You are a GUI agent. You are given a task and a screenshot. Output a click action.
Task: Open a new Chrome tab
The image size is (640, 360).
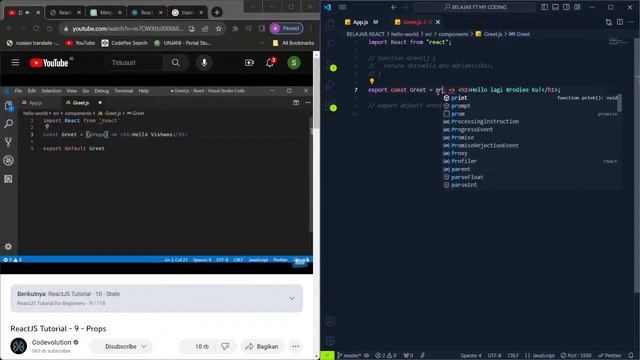pos(217,13)
